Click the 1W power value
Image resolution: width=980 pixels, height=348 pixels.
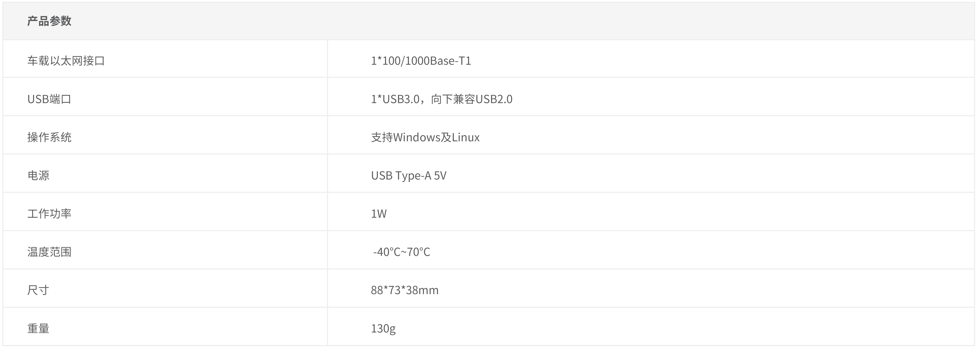[x=379, y=214]
